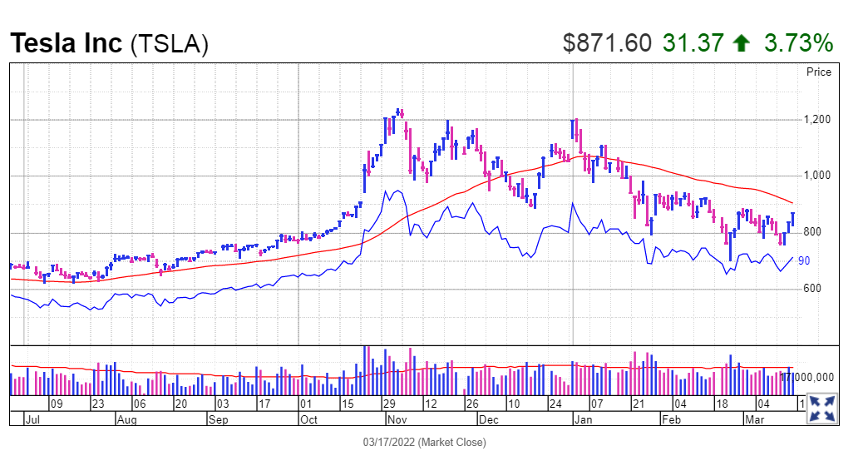Select the Jul month marker
The width and height of the screenshot is (868, 456).
[32, 419]
